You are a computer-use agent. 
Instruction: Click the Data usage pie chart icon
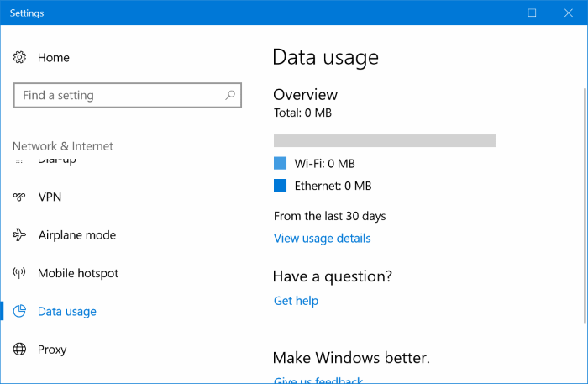(x=19, y=311)
